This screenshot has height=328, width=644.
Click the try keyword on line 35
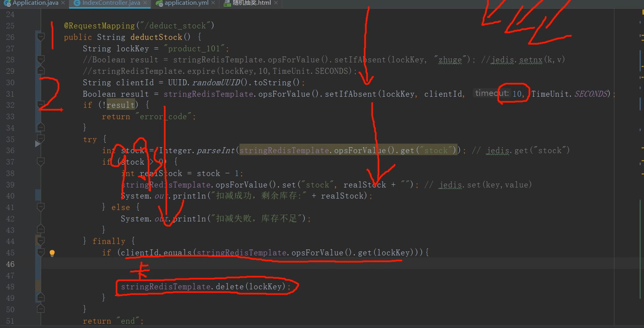[90, 139]
